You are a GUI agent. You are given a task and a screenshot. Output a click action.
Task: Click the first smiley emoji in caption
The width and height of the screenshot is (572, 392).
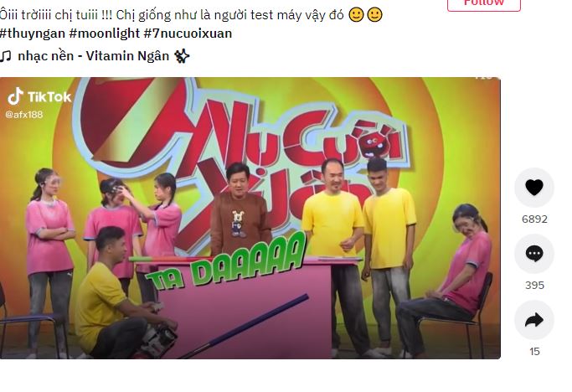(356, 15)
